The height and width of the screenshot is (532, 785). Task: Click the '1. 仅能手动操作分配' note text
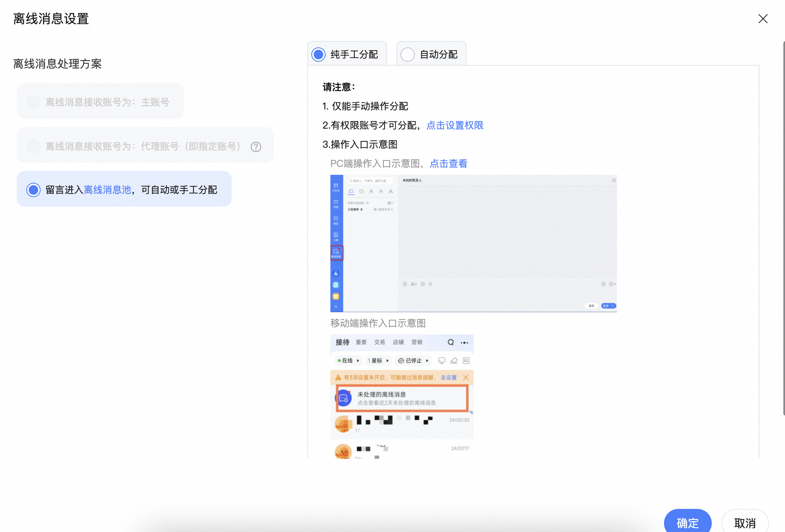365,106
